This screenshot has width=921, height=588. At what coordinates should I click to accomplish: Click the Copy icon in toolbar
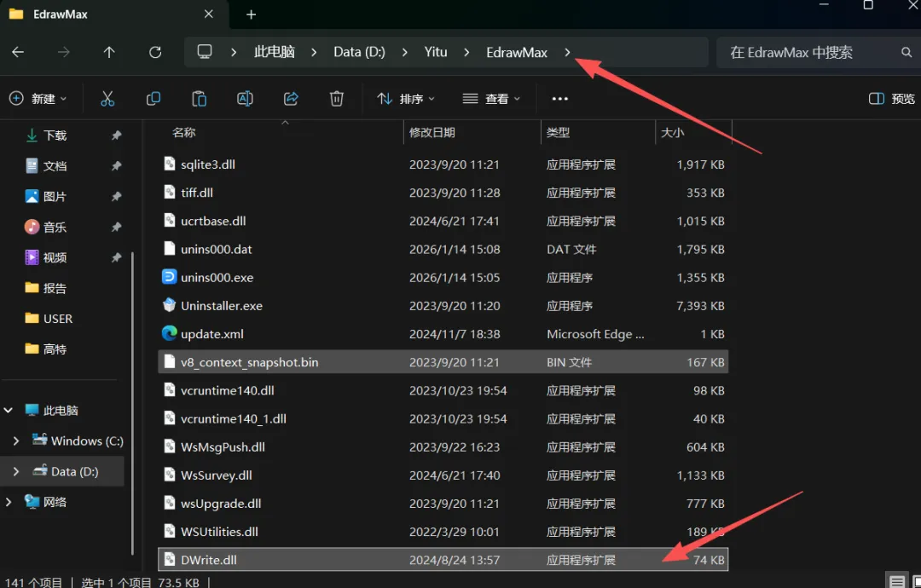153,99
